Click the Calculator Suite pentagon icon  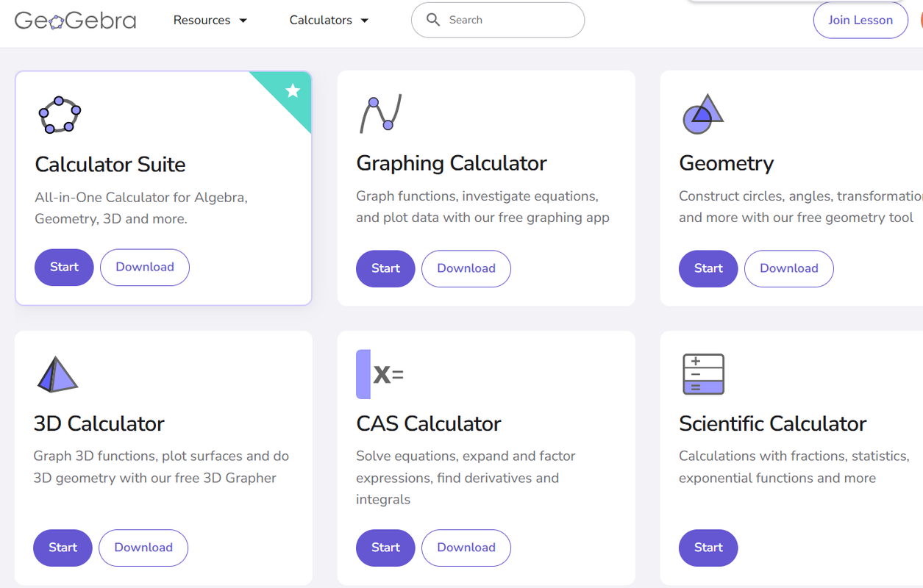[60, 115]
